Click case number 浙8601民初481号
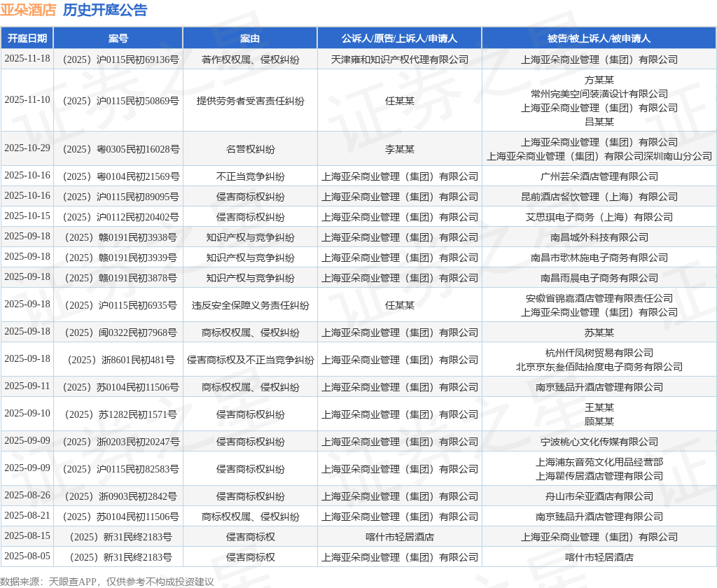The width and height of the screenshot is (717, 588). (120, 360)
